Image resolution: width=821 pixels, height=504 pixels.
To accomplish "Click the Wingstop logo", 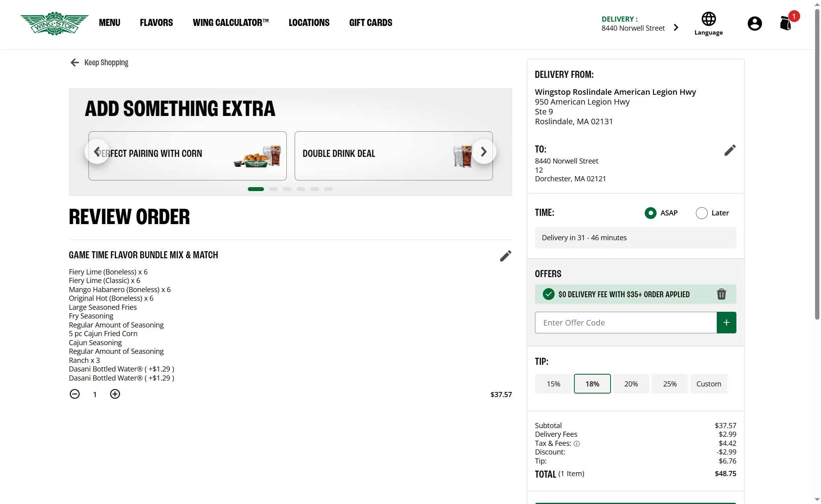I will (x=54, y=23).
